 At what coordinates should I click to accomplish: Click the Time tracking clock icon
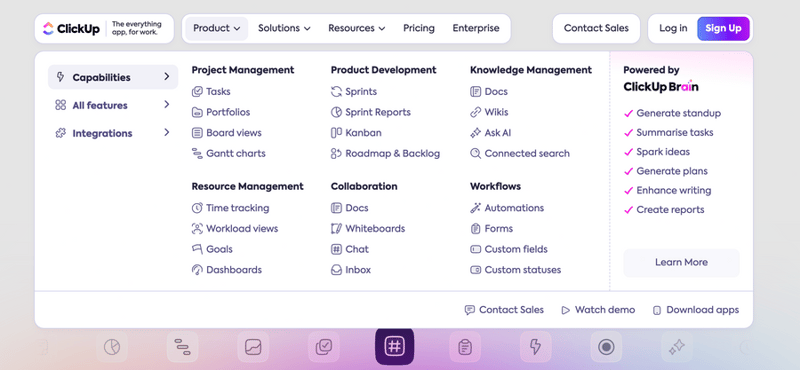click(197, 208)
